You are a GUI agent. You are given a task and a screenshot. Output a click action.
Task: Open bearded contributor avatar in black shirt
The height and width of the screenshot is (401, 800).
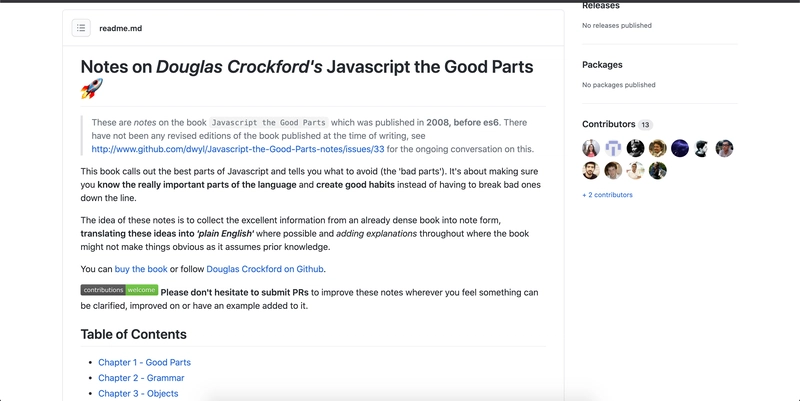(591, 170)
